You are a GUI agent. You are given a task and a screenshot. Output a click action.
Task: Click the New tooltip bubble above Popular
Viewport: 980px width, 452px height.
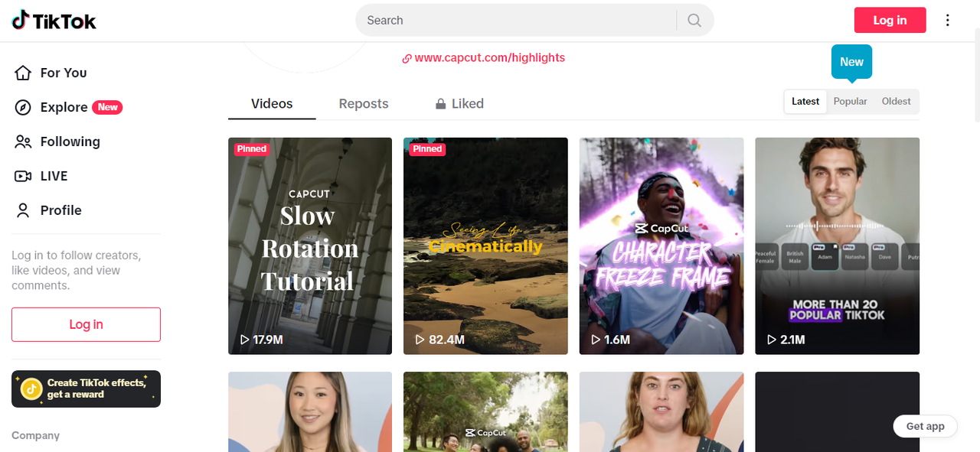coord(851,63)
